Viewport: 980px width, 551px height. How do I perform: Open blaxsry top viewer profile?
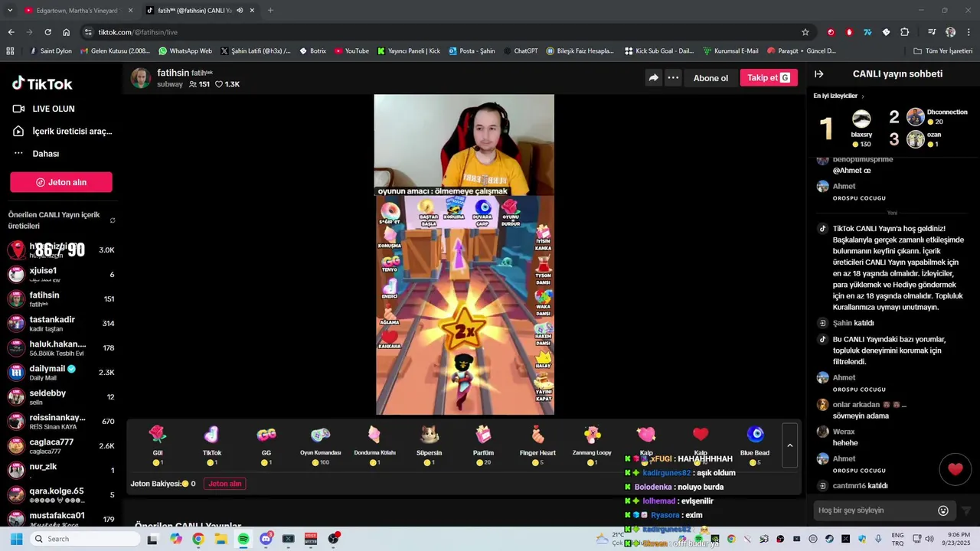click(x=861, y=127)
